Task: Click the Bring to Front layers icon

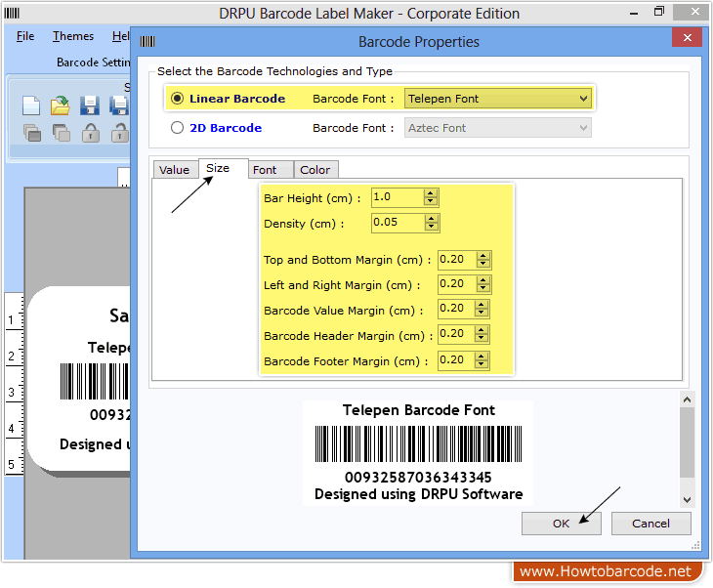Action: (x=32, y=133)
